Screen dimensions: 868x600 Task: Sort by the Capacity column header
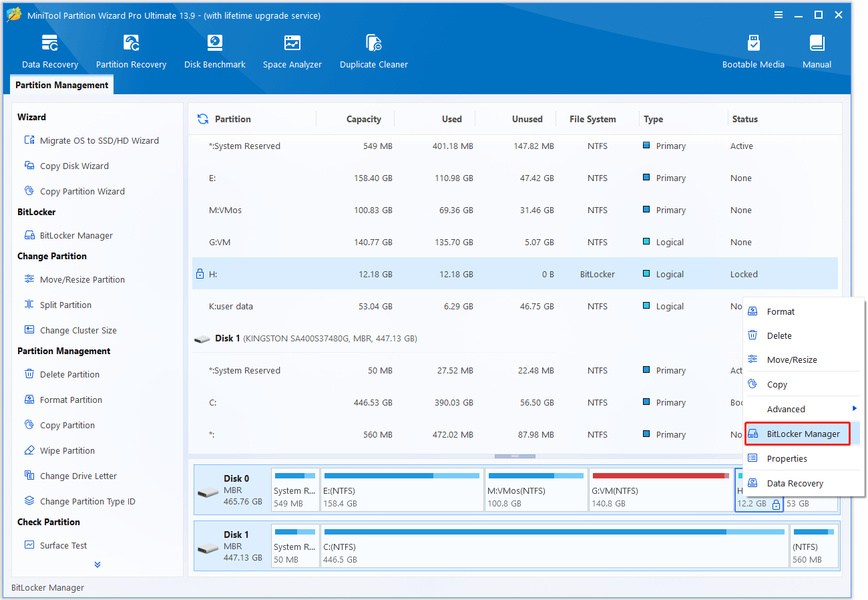coord(364,119)
